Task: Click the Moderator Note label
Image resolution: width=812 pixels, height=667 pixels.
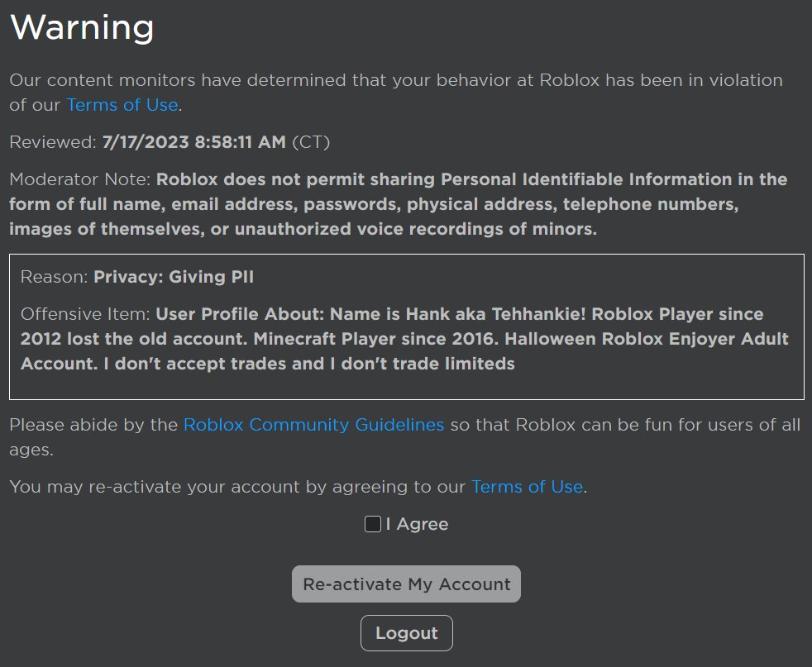Action: pyautogui.click(x=79, y=179)
